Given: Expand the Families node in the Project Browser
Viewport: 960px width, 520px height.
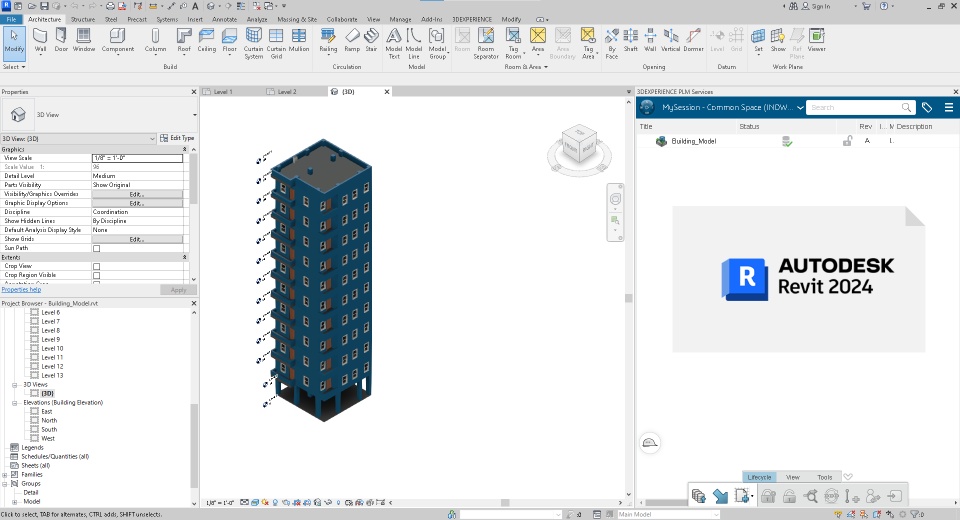Looking at the screenshot, I should coord(5,474).
